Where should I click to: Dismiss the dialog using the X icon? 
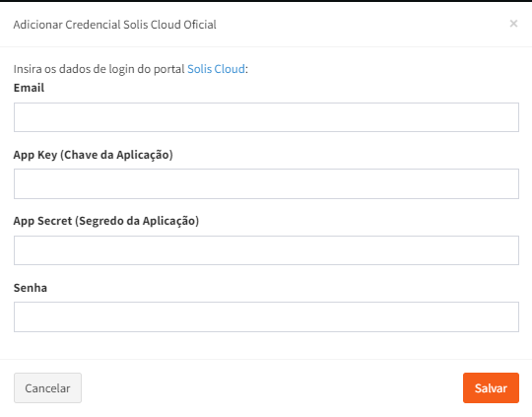pyautogui.click(x=513, y=24)
